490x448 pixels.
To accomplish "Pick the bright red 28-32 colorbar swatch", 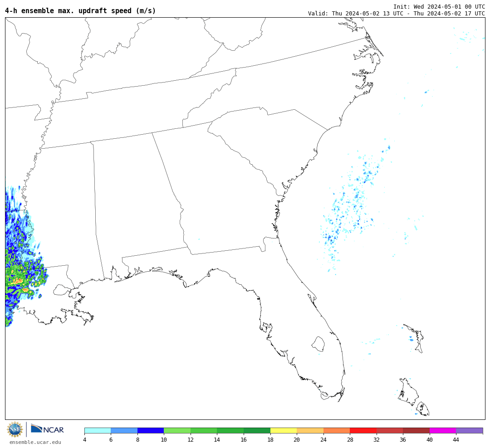I will pyautogui.click(x=363, y=430).
